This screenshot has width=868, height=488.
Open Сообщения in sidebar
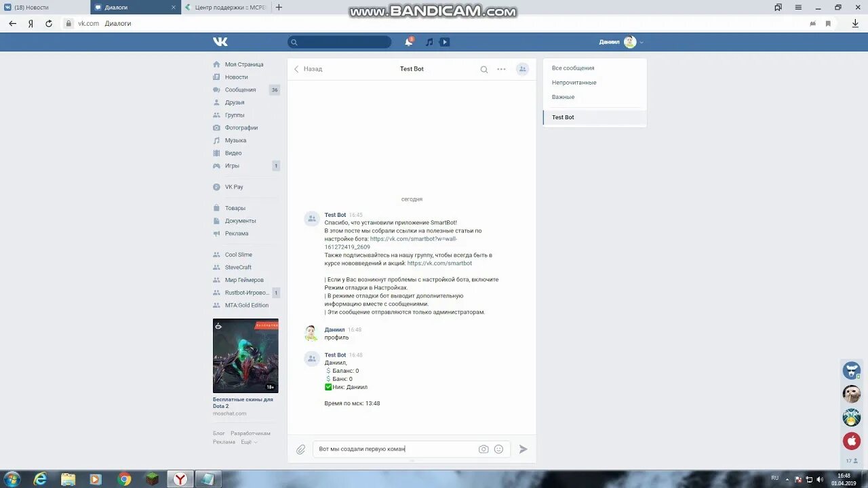pyautogui.click(x=240, y=90)
